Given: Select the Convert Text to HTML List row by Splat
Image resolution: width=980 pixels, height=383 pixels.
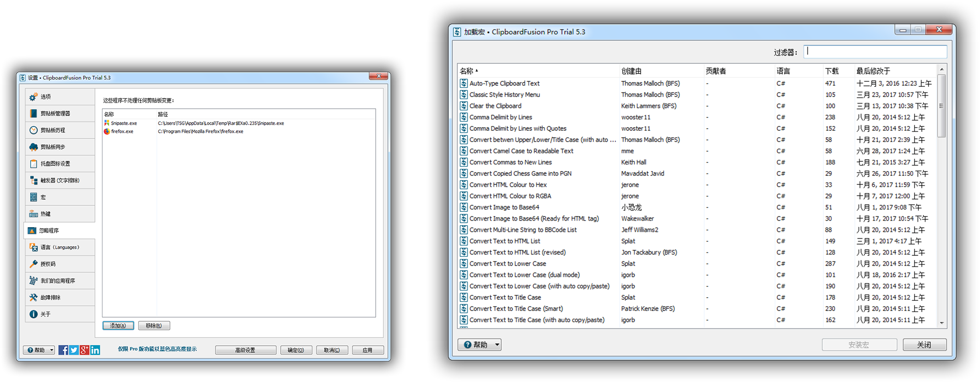Looking at the screenshot, I should 697,241.
